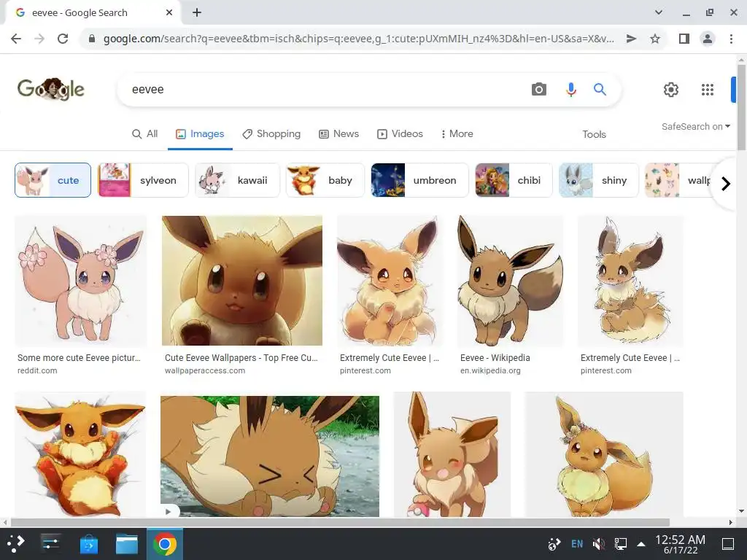Screen dimensions: 747x560
Task: Click the padlock icon in address bar
Action: point(92,39)
